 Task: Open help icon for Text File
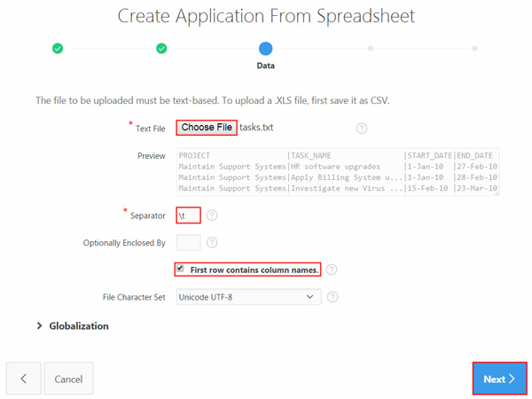pyautogui.click(x=362, y=129)
